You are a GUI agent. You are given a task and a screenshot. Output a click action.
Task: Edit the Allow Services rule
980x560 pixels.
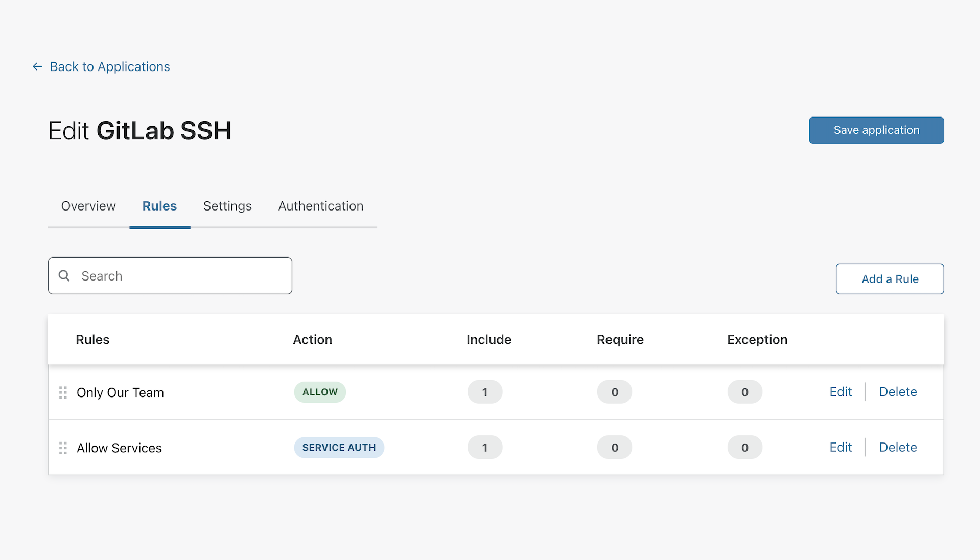tap(841, 447)
